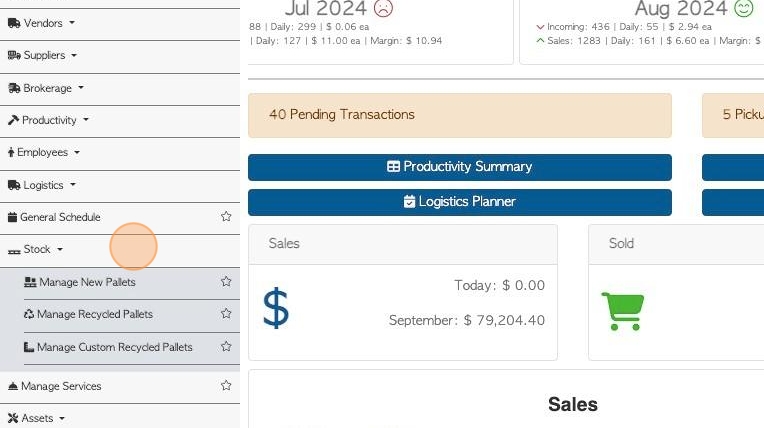Image resolution: width=764 pixels, height=428 pixels.
Task: Click the blue dollar sign icon
Action: click(276, 308)
